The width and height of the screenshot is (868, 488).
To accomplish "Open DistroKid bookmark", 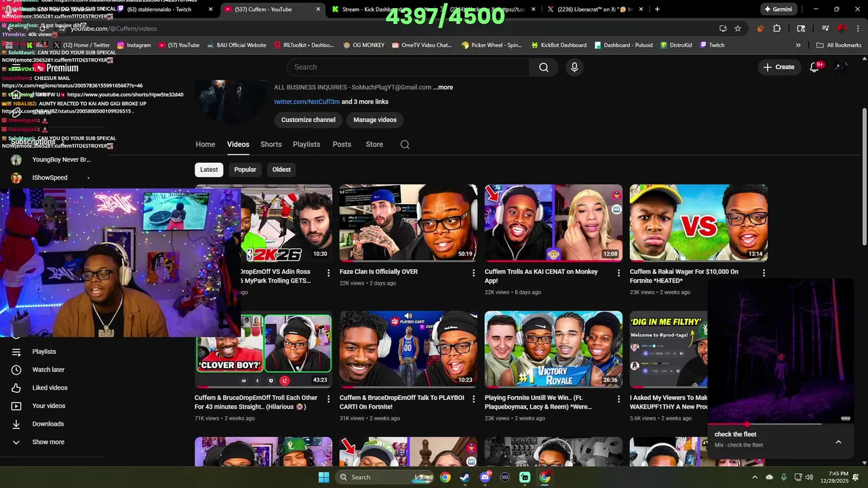I will point(675,45).
